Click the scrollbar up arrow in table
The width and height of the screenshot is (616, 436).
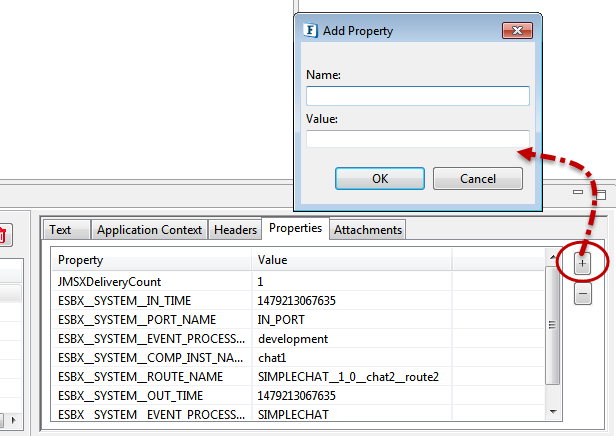(x=553, y=259)
